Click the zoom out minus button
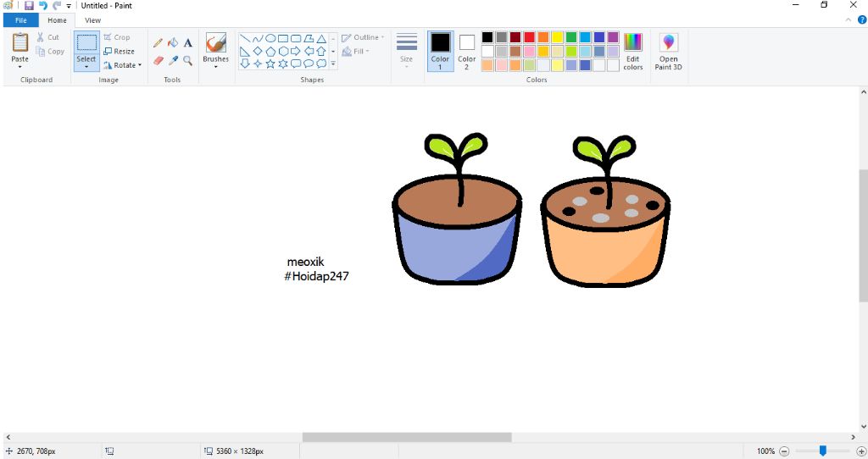 (x=784, y=451)
